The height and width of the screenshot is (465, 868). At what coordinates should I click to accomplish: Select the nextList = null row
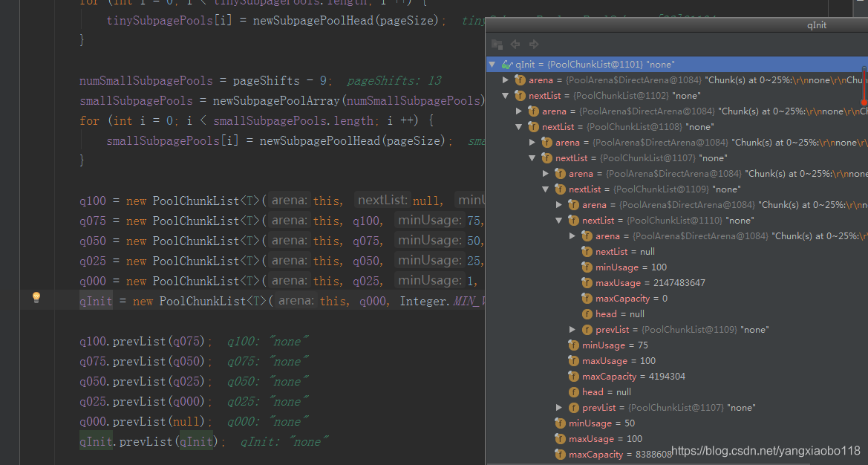coord(677,251)
